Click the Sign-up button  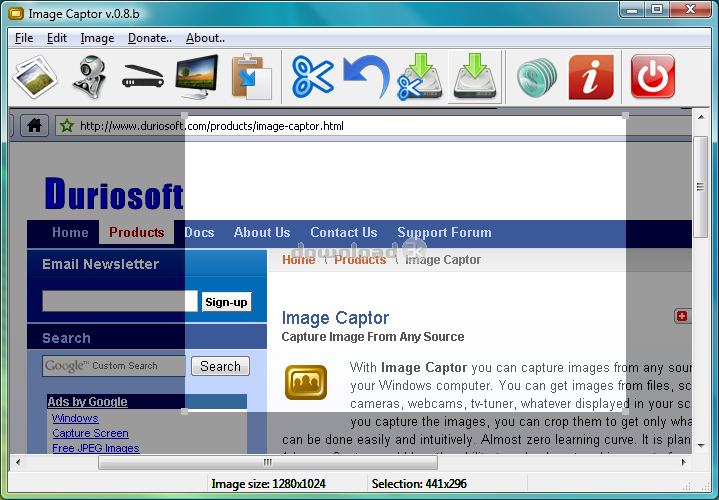click(x=227, y=302)
